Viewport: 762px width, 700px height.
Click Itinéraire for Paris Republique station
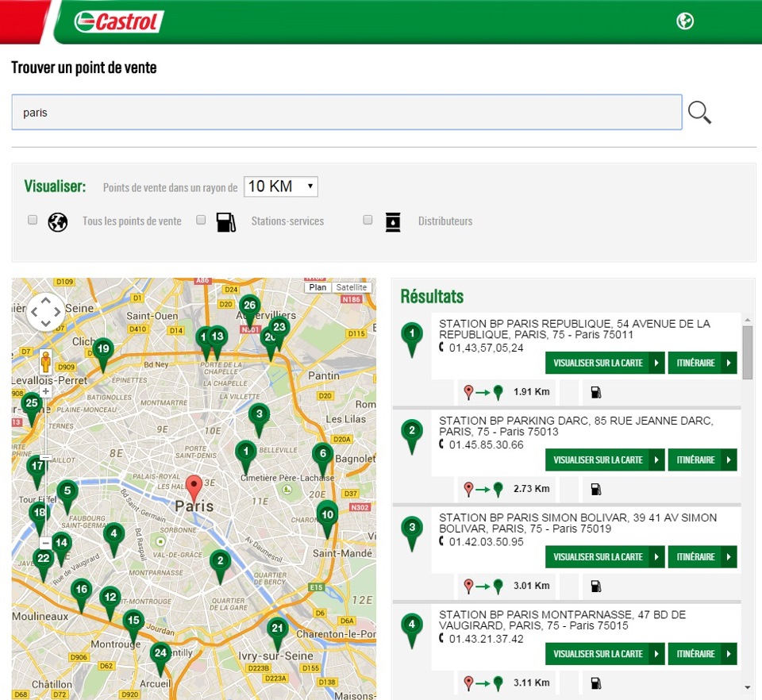pos(702,363)
